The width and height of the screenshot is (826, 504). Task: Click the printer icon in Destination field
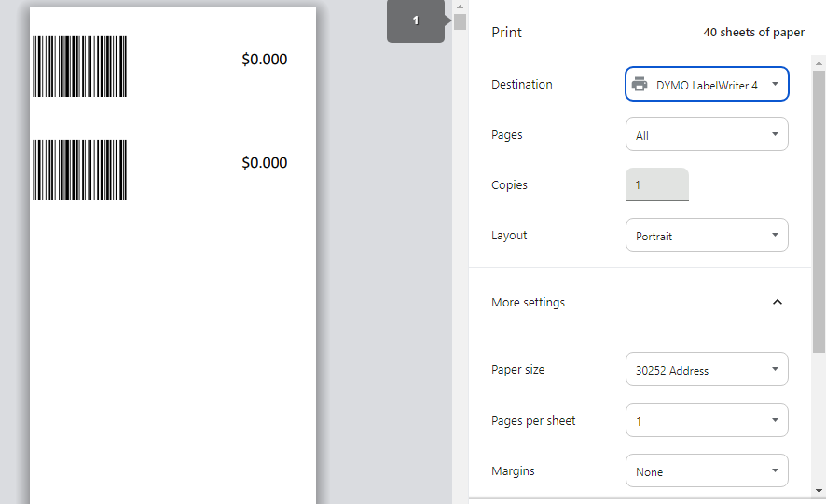tap(640, 84)
